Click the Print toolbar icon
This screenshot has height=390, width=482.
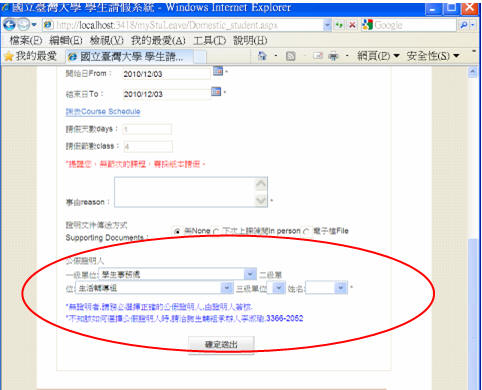coord(333,56)
